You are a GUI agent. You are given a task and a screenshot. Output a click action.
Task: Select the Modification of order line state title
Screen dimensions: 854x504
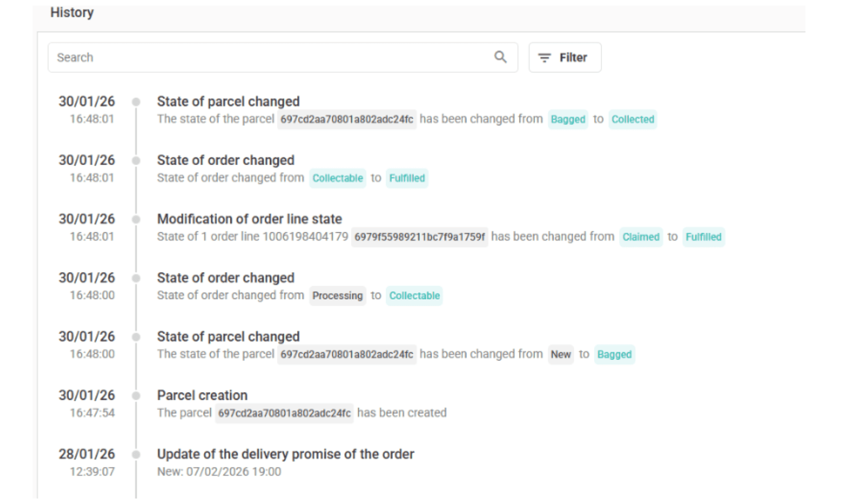pos(249,219)
